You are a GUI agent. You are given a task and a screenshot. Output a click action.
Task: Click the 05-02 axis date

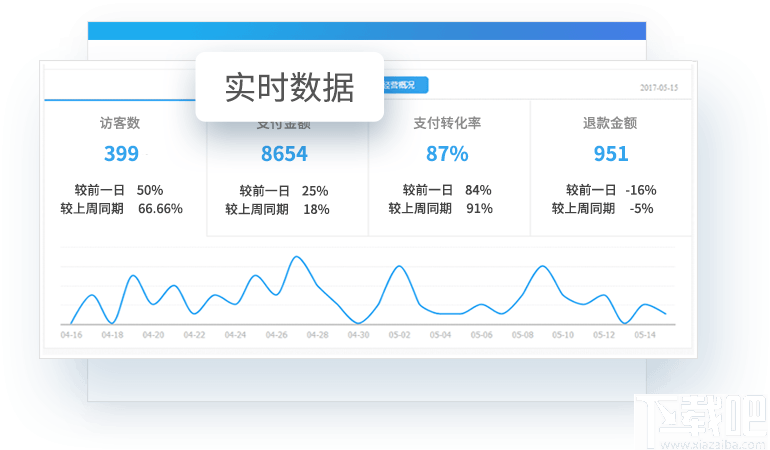(x=399, y=335)
